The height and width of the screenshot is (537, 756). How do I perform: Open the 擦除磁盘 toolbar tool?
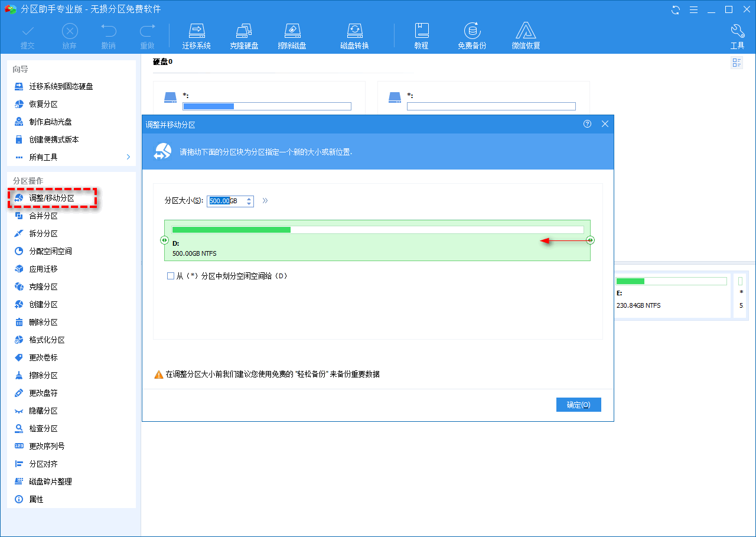[x=292, y=36]
